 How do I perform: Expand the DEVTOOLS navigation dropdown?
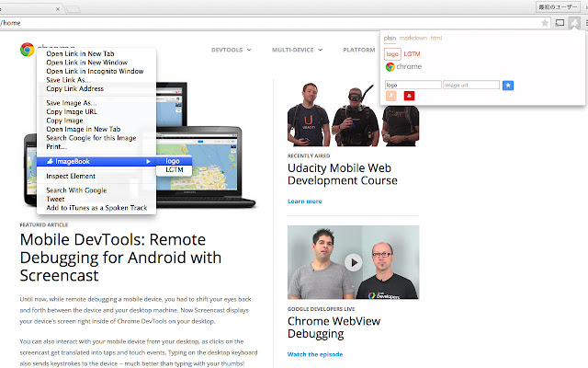click(231, 50)
